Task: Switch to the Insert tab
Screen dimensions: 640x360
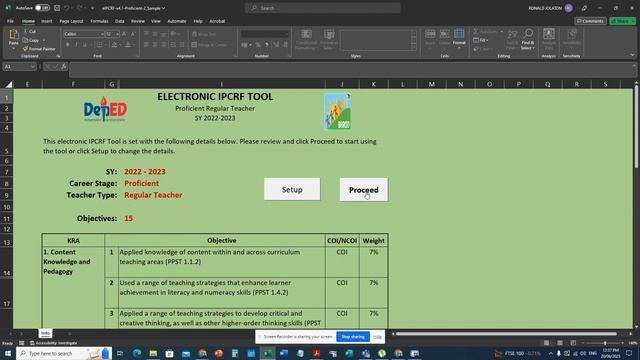Action: [47, 21]
